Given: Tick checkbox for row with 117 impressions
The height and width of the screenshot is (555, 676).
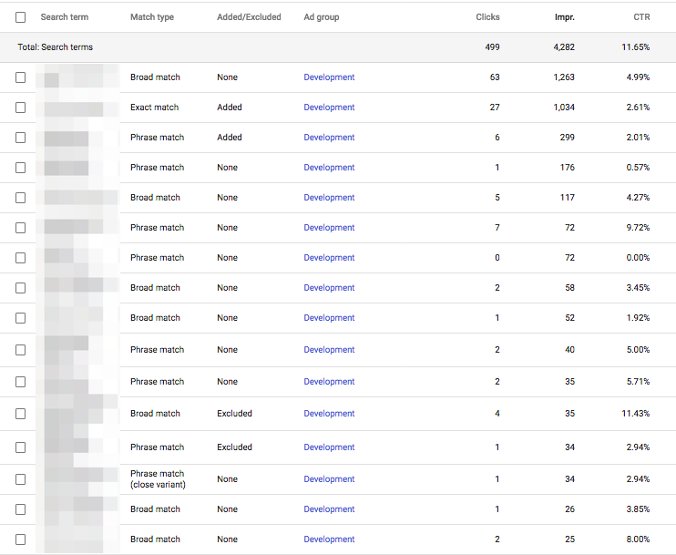Looking at the screenshot, I should pos(20,198).
